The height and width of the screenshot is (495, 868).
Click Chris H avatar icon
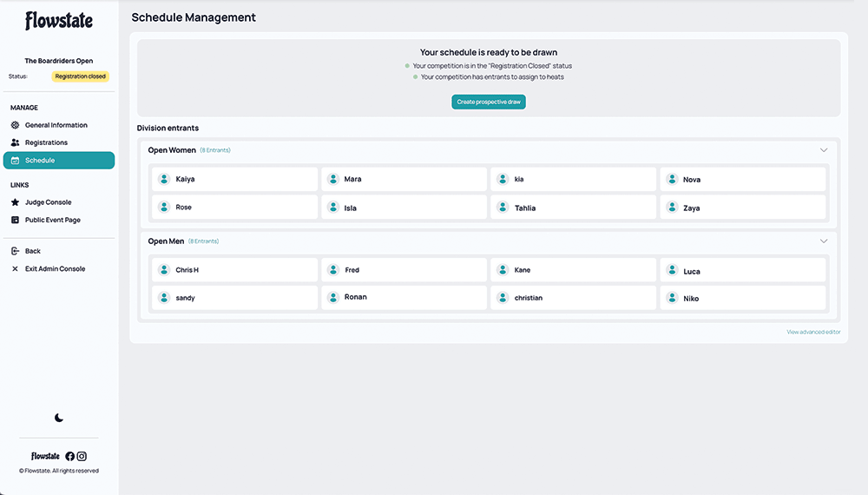(163, 270)
